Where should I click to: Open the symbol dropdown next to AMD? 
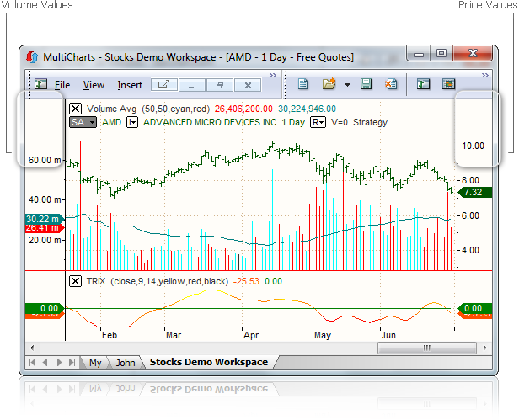coord(132,122)
